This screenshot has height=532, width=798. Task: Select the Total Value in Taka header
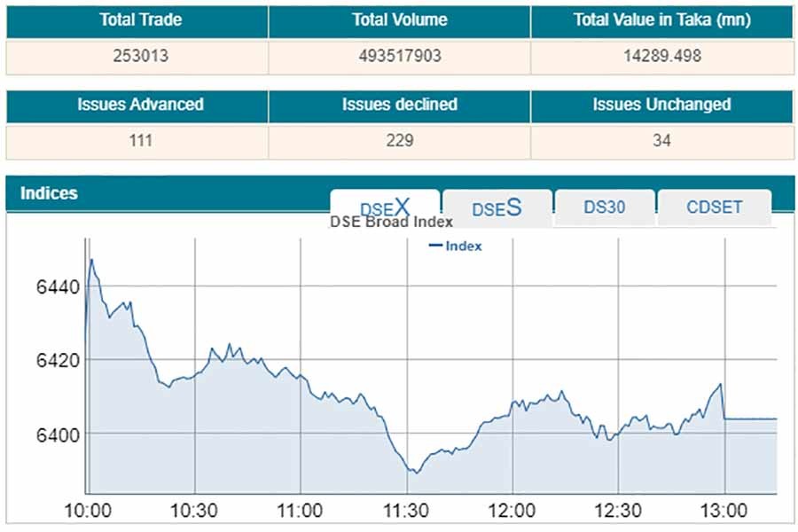tap(661, 20)
